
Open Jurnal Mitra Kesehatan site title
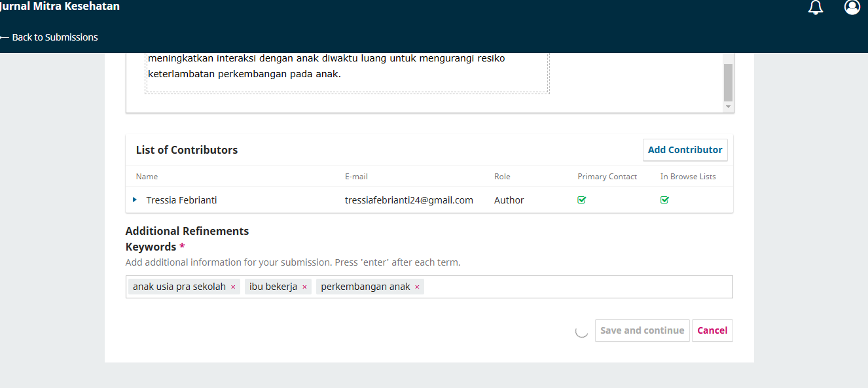click(60, 7)
